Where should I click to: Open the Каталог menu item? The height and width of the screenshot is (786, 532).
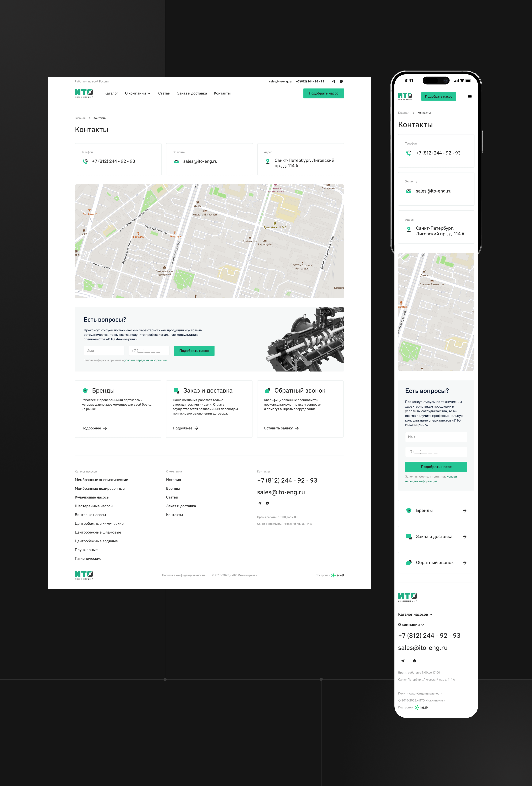click(x=111, y=93)
